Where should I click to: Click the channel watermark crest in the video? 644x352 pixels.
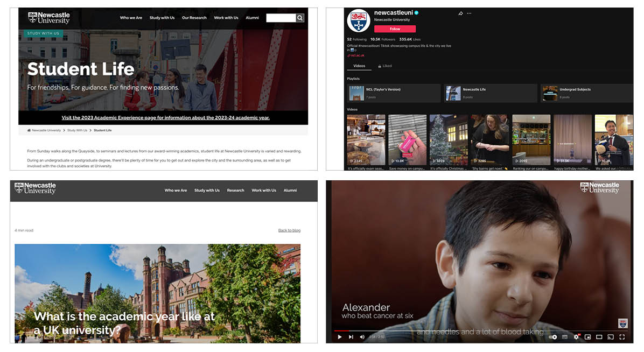[x=623, y=323]
